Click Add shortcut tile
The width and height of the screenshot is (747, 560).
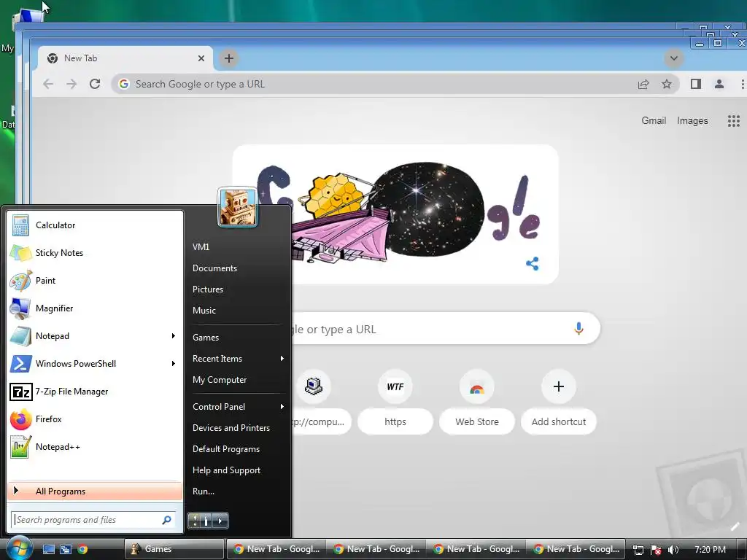coord(559,401)
